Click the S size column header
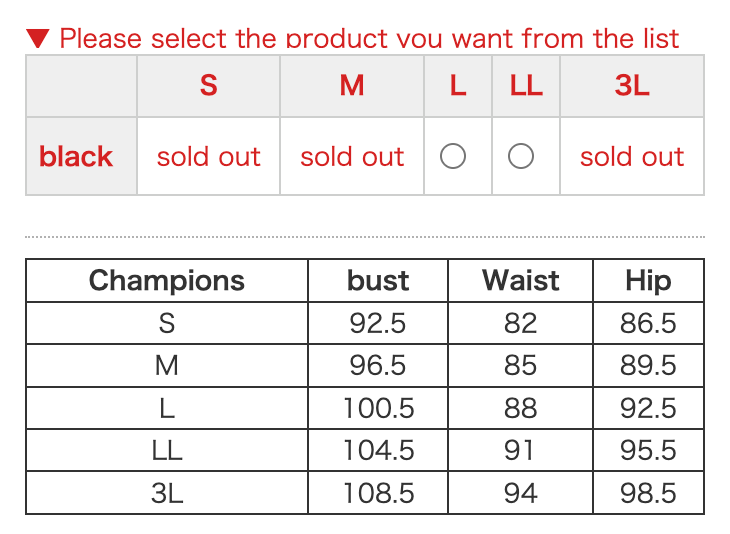 coord(208,86)
